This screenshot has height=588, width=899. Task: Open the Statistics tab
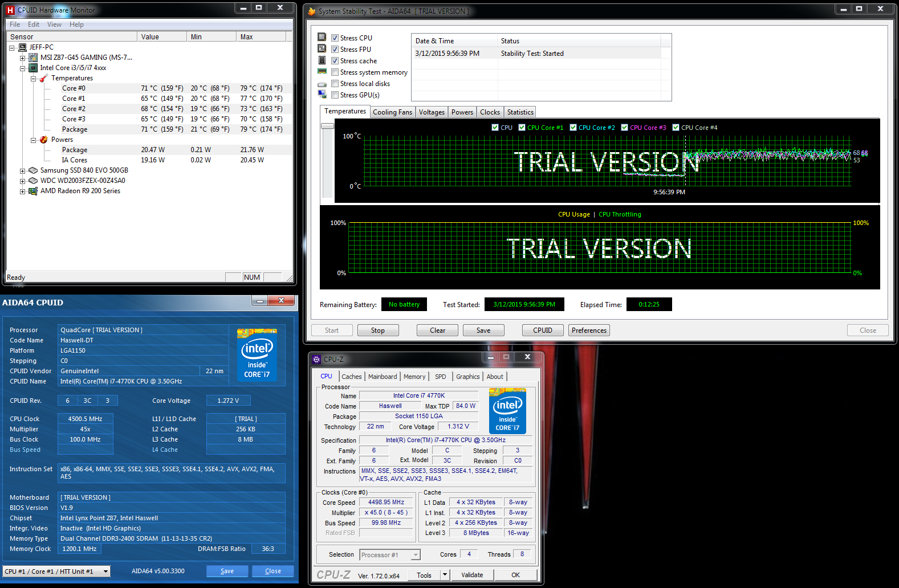[x=520, y=112]
